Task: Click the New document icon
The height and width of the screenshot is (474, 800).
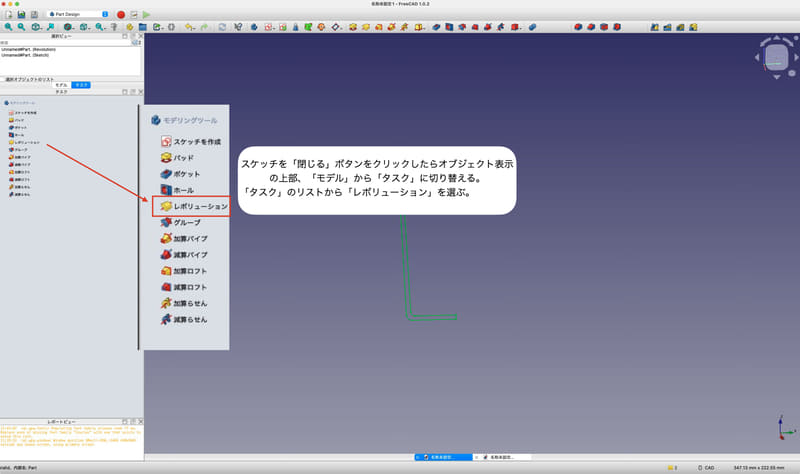Action: pos(9,14)
